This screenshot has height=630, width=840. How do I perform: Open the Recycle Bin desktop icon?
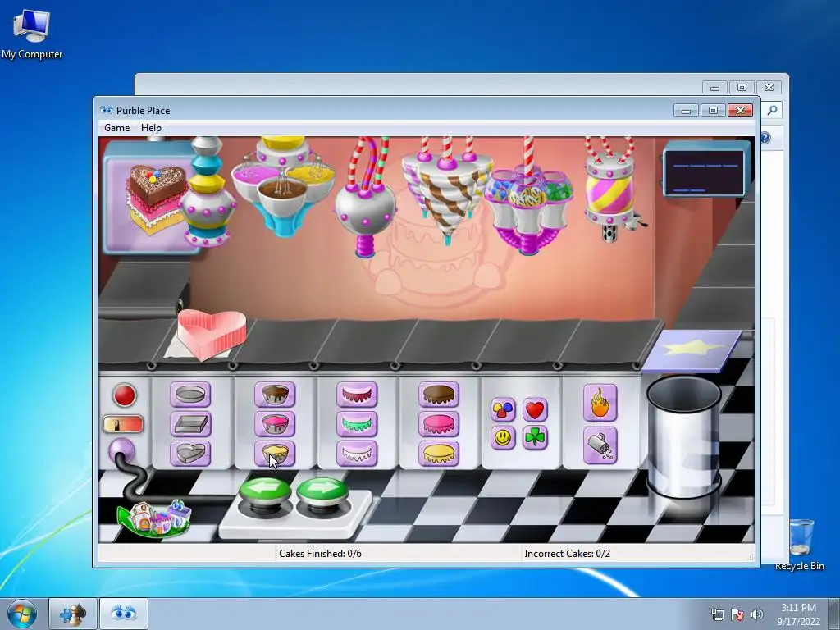click(800, 545)
